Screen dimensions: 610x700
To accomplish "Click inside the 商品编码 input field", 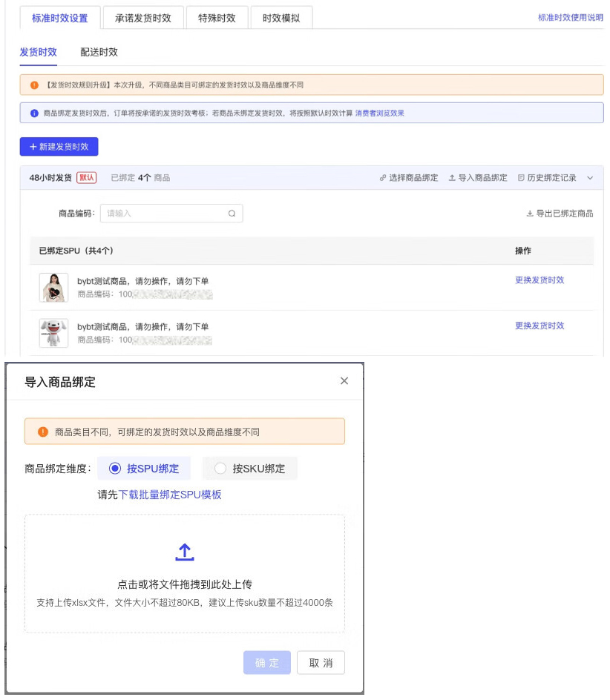I will pyautogui.click(x=163, y=213).
